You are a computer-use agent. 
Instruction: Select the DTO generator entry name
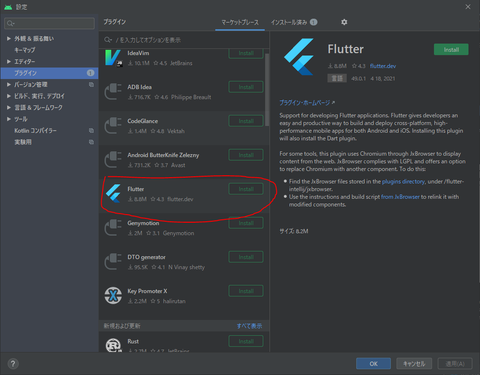[146, 257]
